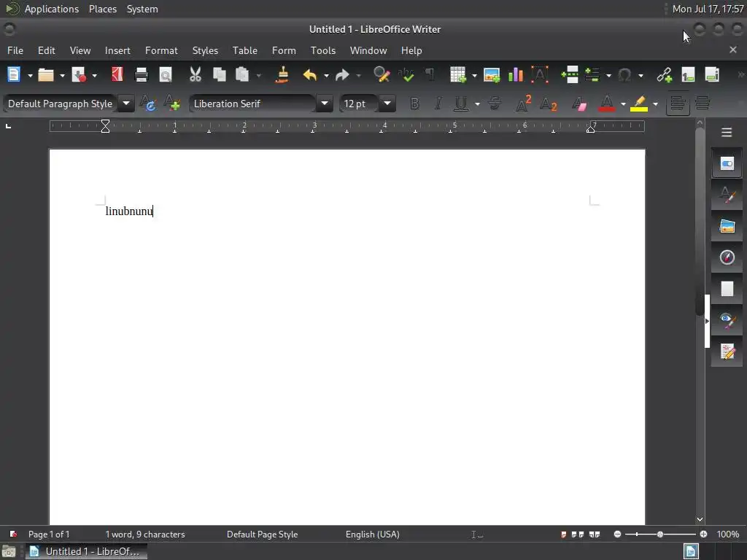Toggle Bold formatting
The width and height of the screenshot is (747, 560).
[414, 104]
